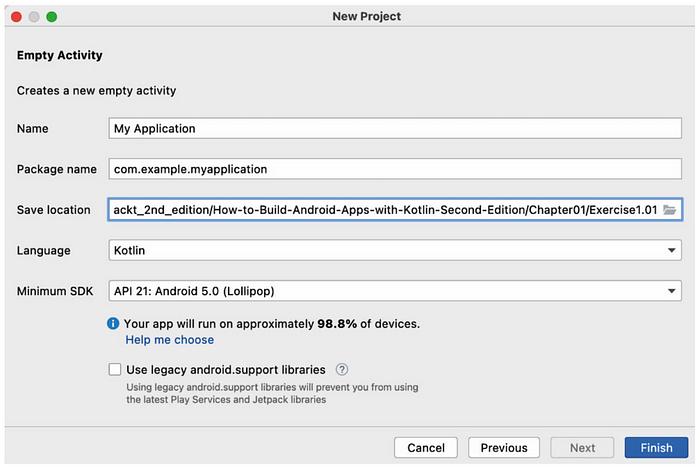Viewport: 700px width, 469px height.
Task: Focus the Name field containing My Application
Action: (394, 129)
